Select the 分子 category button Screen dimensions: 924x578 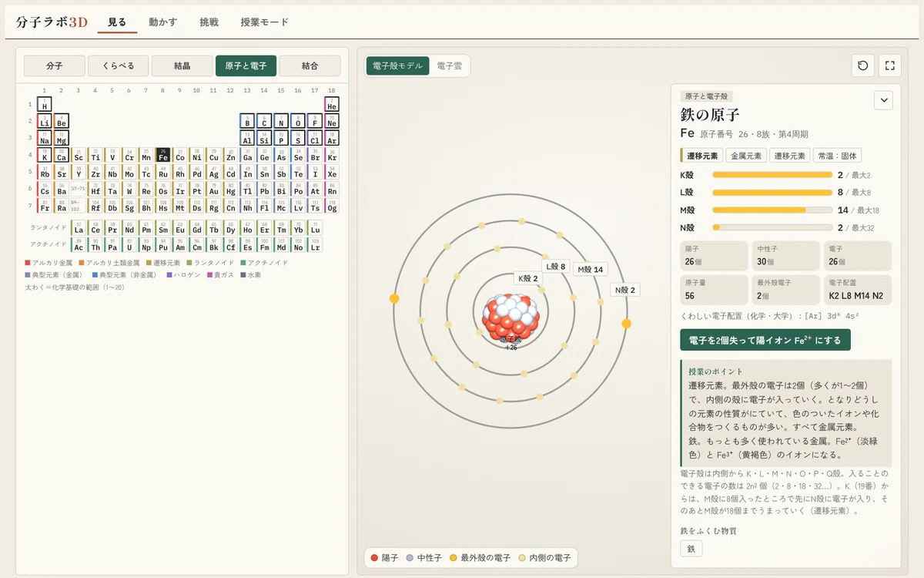click(x=55, y=66)
